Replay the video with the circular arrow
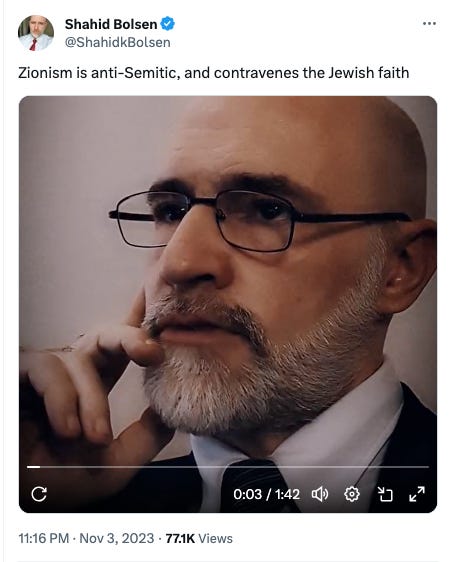 pyautogui.click(x=39, y=494)
